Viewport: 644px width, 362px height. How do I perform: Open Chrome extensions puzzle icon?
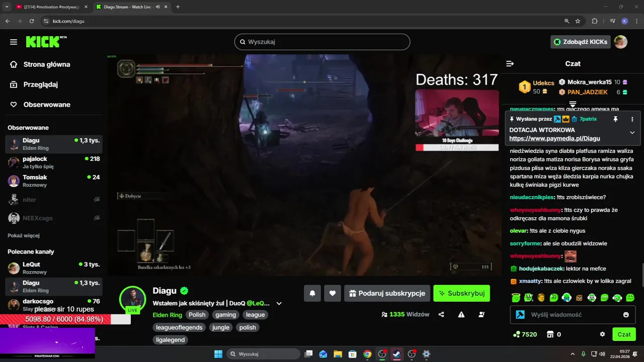tap(595, 21)
